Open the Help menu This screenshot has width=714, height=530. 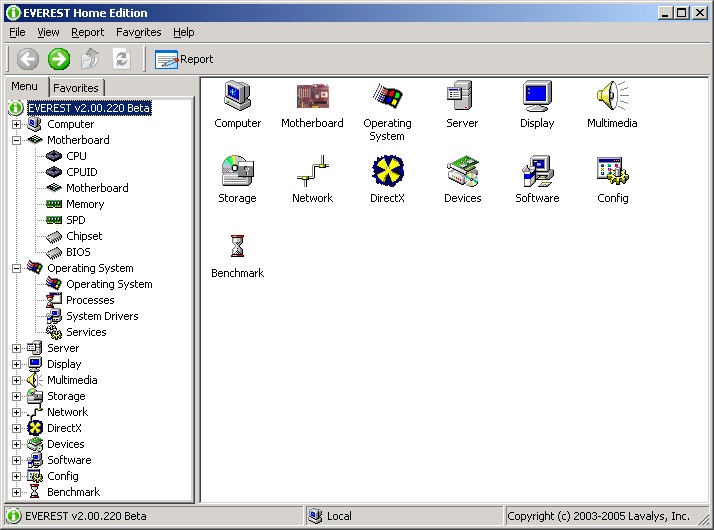coord(184,32)
